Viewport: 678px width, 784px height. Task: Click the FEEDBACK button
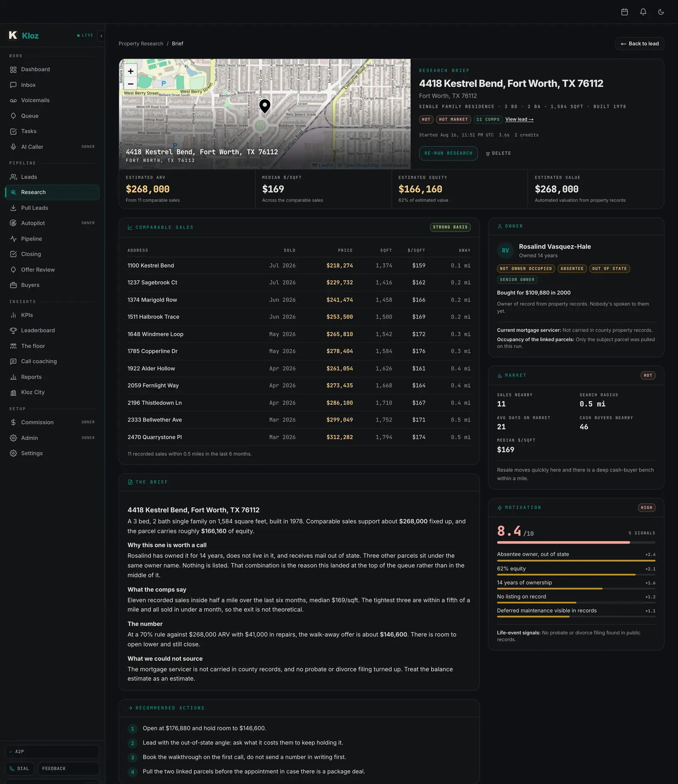click(x=69, y=768)
